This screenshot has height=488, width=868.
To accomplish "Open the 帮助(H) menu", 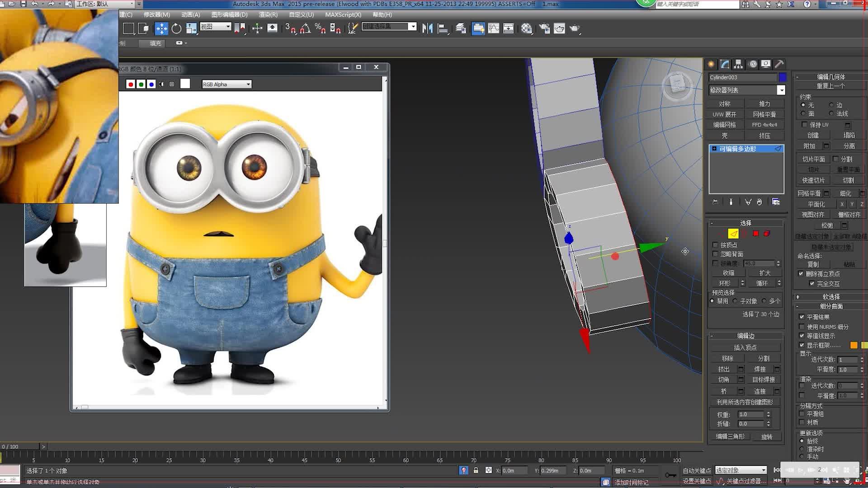I will (x=382, y=14).
